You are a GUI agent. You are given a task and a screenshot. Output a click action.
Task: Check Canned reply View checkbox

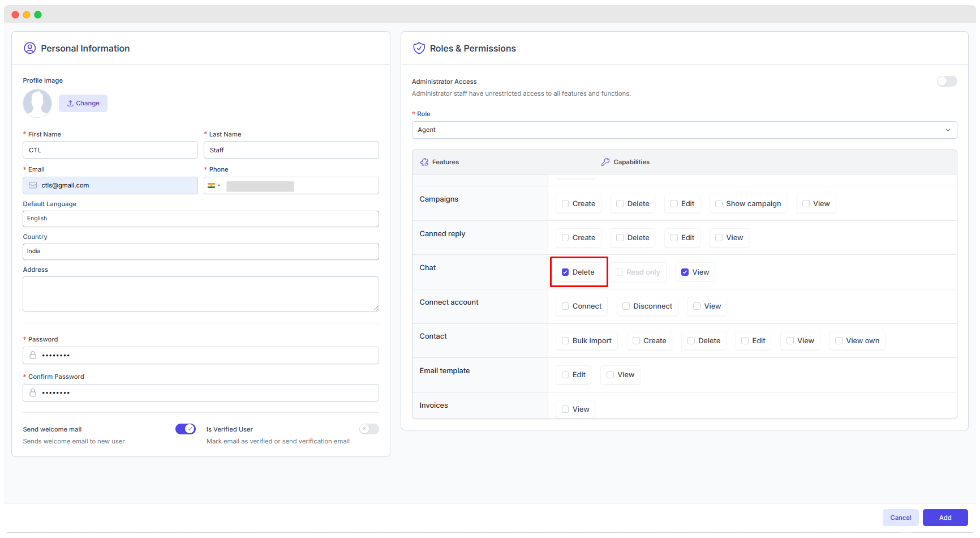click(x=719, y=238)
